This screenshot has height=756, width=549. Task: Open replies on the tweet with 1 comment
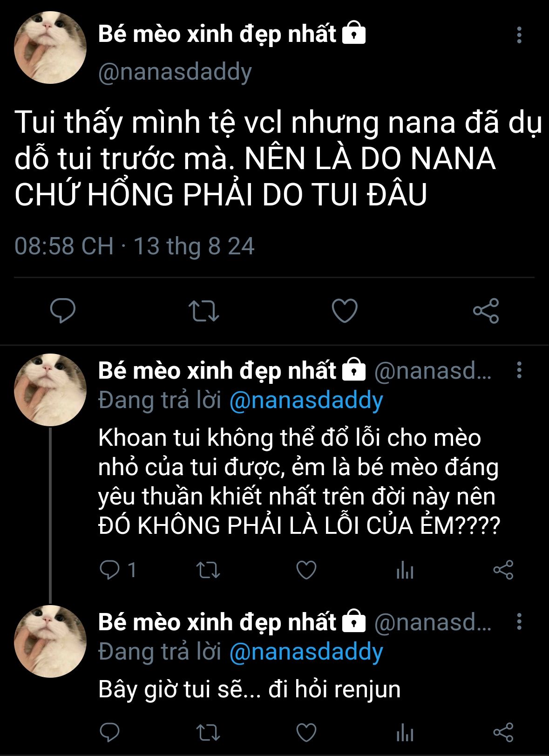point(118,570)
